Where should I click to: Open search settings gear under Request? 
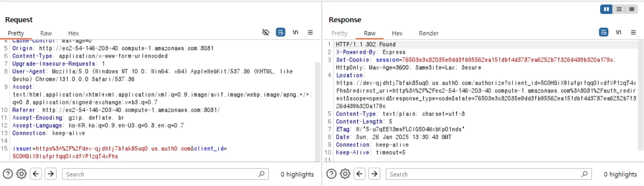point(22,174)
